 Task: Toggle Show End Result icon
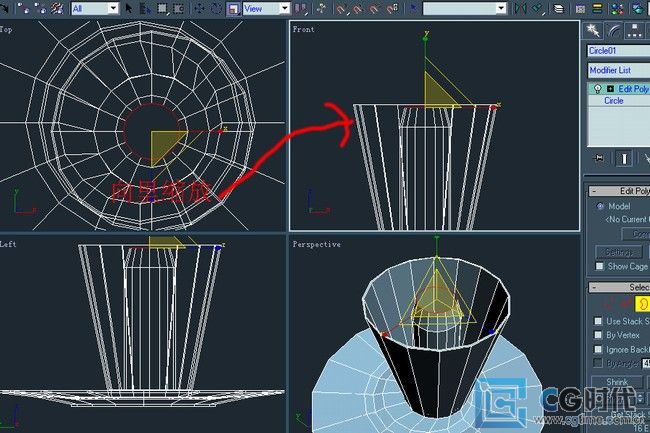[623, 158]
